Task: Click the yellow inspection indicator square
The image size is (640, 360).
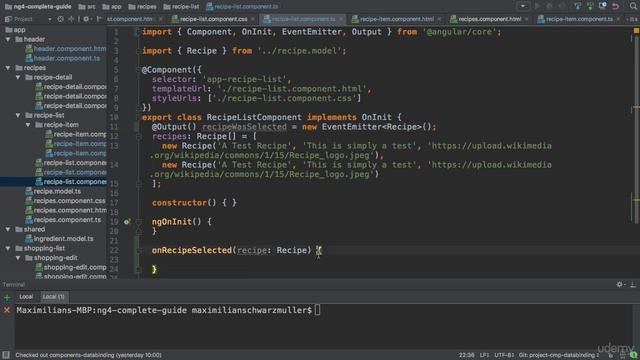Action: 636,31
